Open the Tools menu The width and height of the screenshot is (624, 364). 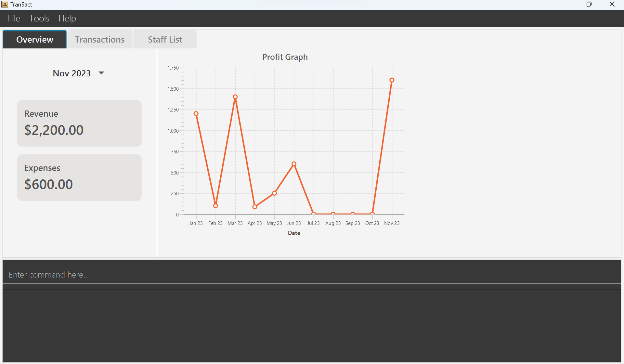[39, 19]
